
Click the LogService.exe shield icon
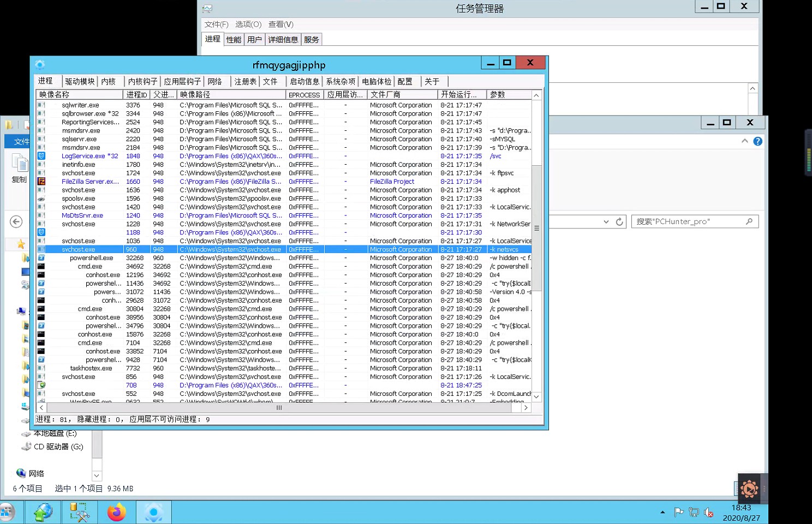41,156
